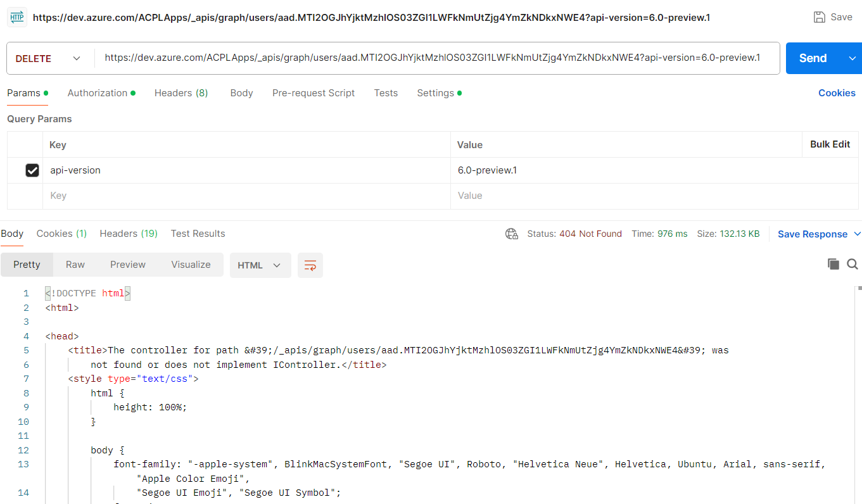Image resolution: width=862 pixels, height=504 pixels.
Task: Switch to the request Body tab
Action: (241, 93)
